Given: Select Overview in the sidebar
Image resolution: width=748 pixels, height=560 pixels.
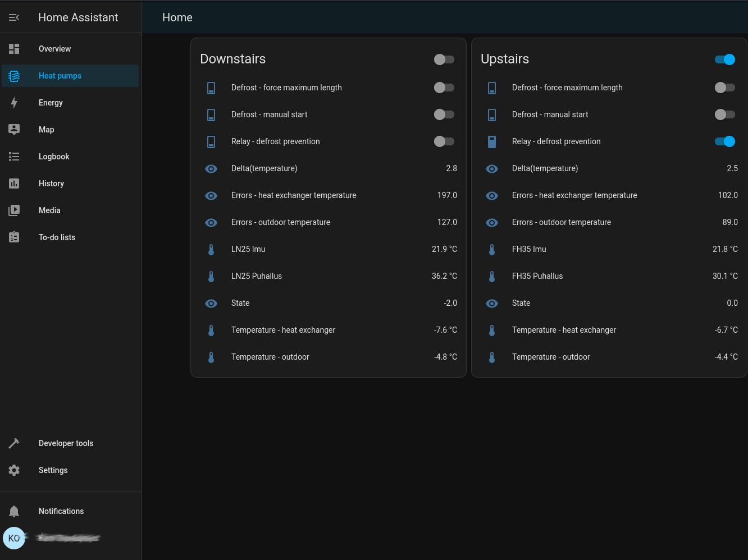Looking at the screenshot, I should [55, 49].
